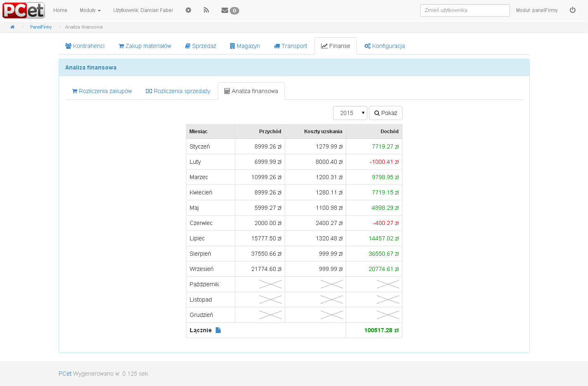This screenshot has width=588, height=386.
Task: Download the Łącznie summary file icon
Action: [218, 330]
